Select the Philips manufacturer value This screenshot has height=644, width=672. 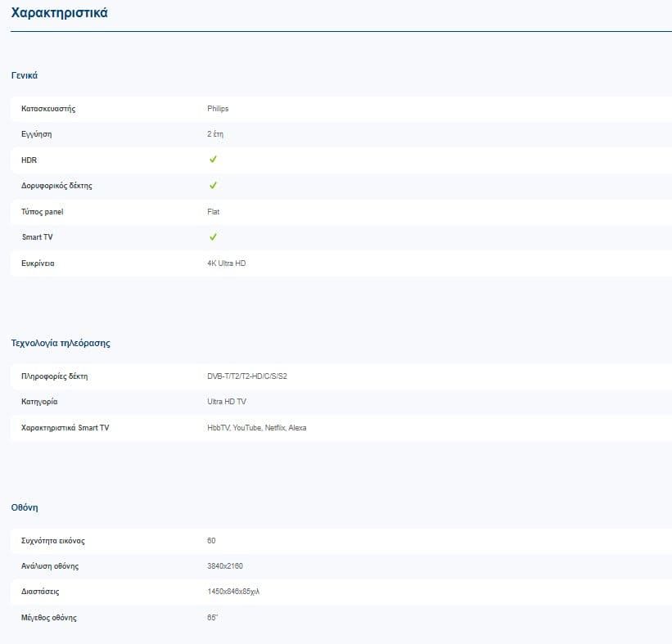pos(218,109)
